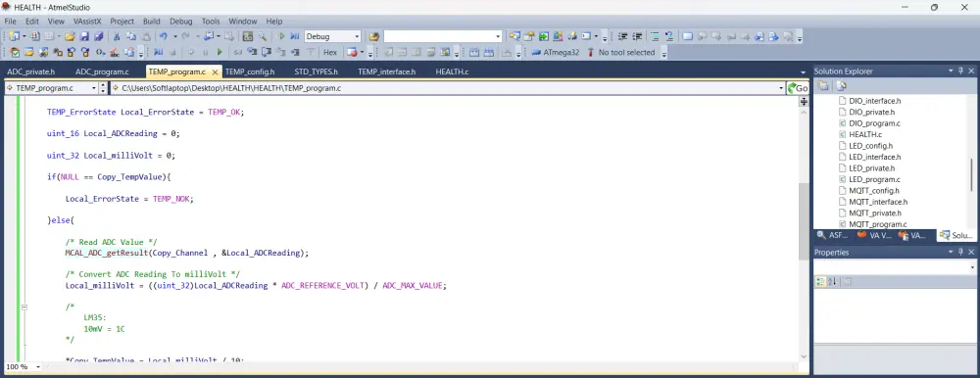This screenshot has height=378, width=980.
Task: Open the search combo box dropdown
Action: click(498, 37)
